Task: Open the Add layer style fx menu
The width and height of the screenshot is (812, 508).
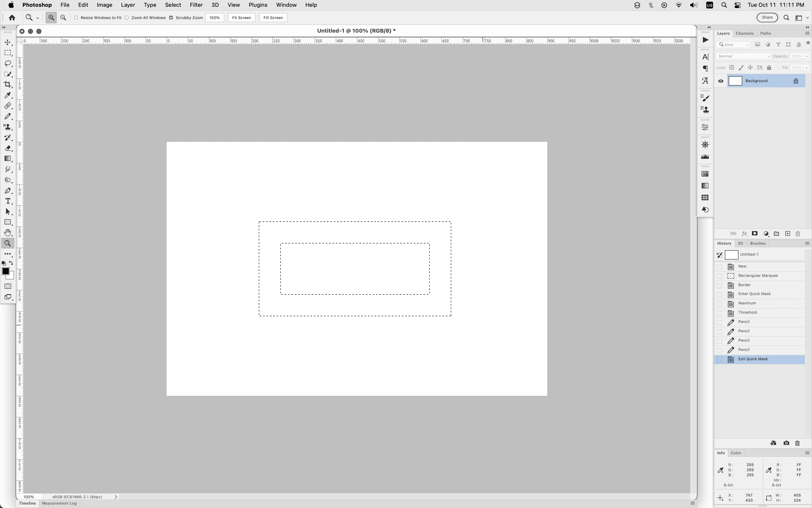Action: coord(745,234)
